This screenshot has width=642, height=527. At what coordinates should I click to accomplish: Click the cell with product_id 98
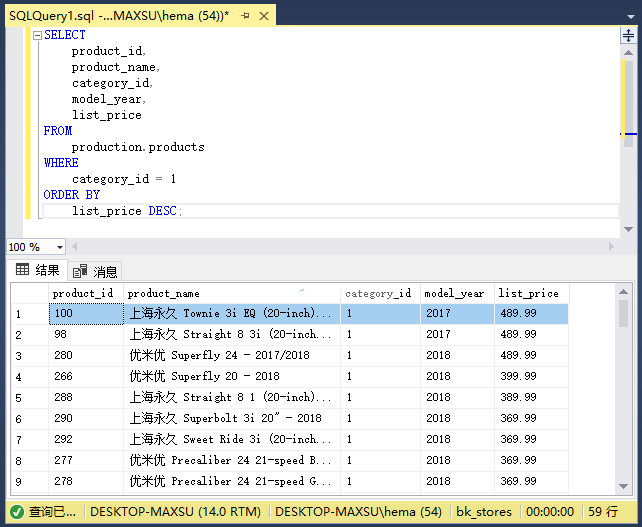86,335
